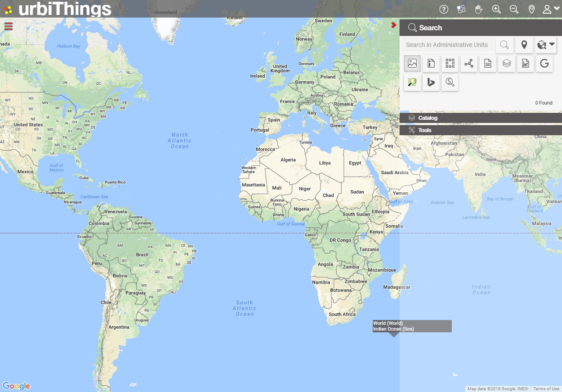
Task: Click the Madagascar map label
Action: [x=396, y=287]
